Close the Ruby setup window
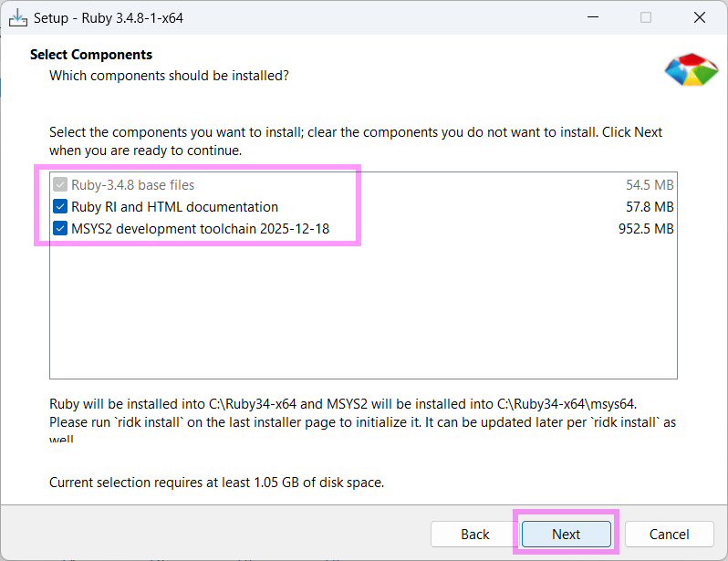Screen dimensions: 728x561 [x=699, y=17]
